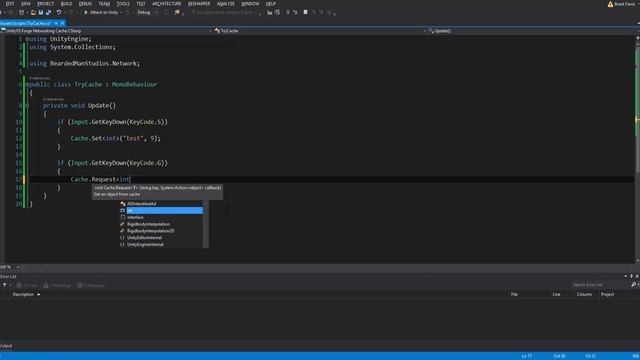Click the Error List panel title
Screen dimensions: 640x360
click(8, 276)
